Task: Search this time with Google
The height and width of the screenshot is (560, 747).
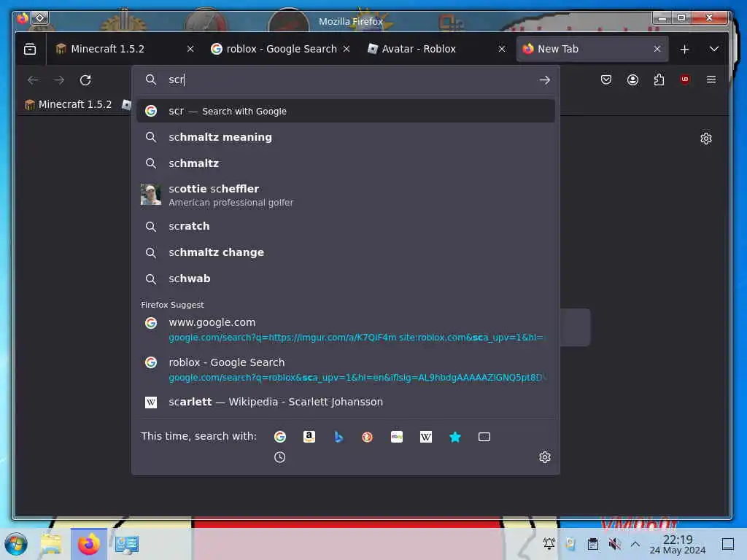Action: 280,437
